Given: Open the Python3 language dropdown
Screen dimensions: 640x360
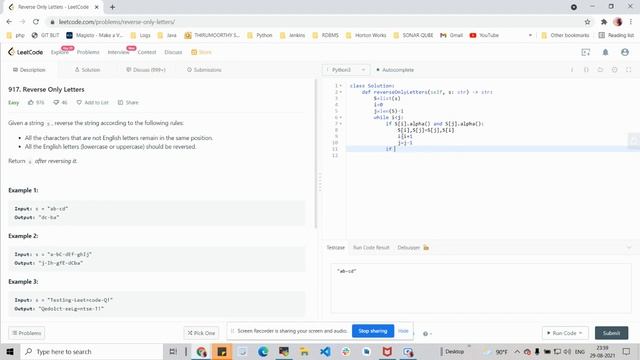Looking at the screenshot, I should (346, 70).
